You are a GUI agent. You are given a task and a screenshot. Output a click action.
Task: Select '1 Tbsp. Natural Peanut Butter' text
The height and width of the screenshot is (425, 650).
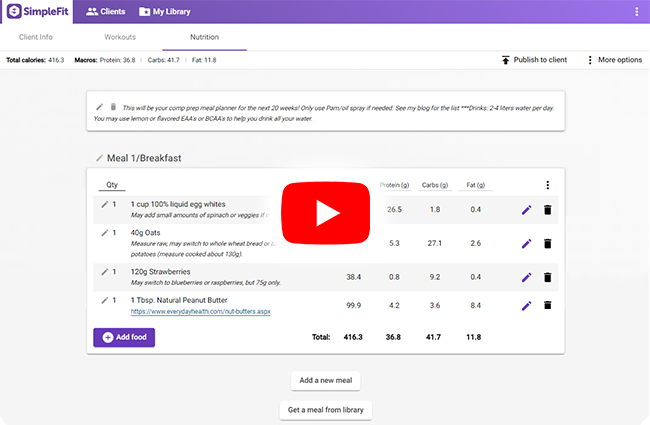(179, 300)
